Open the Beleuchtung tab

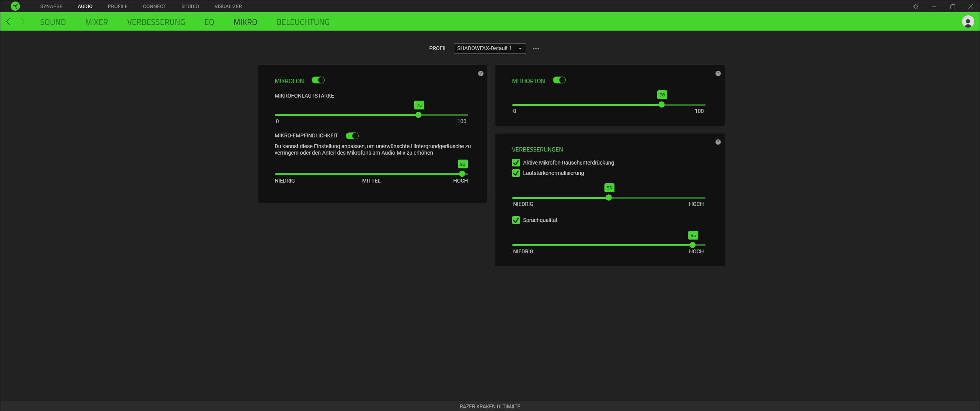303,22
